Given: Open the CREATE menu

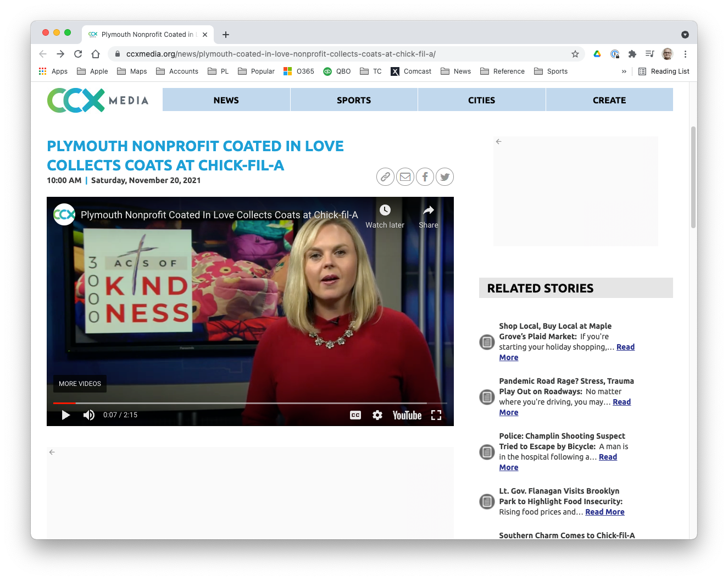Looking at the screenshot, I should coord(609,100).
